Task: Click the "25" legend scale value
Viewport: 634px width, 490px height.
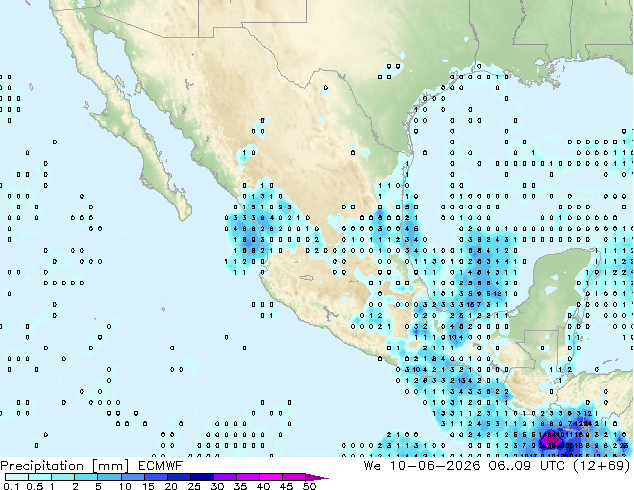Action: coord(194,486)
